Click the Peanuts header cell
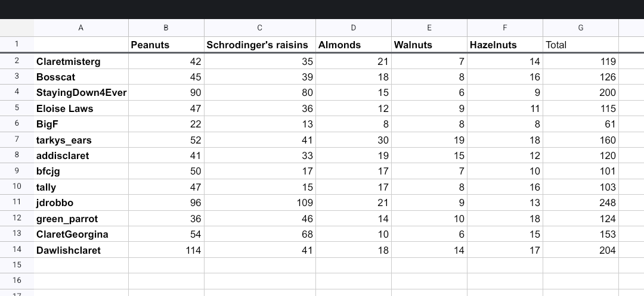 (x=166, y=45)
